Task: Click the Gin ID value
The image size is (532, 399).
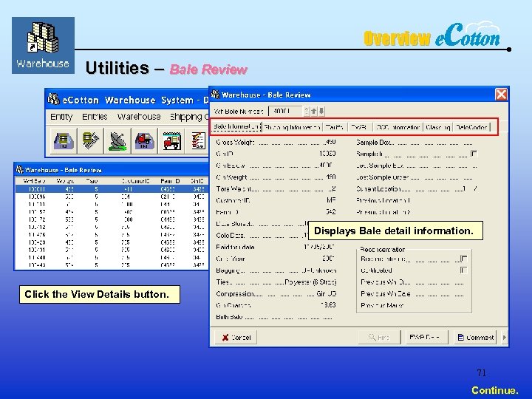Action: (327, 154)
